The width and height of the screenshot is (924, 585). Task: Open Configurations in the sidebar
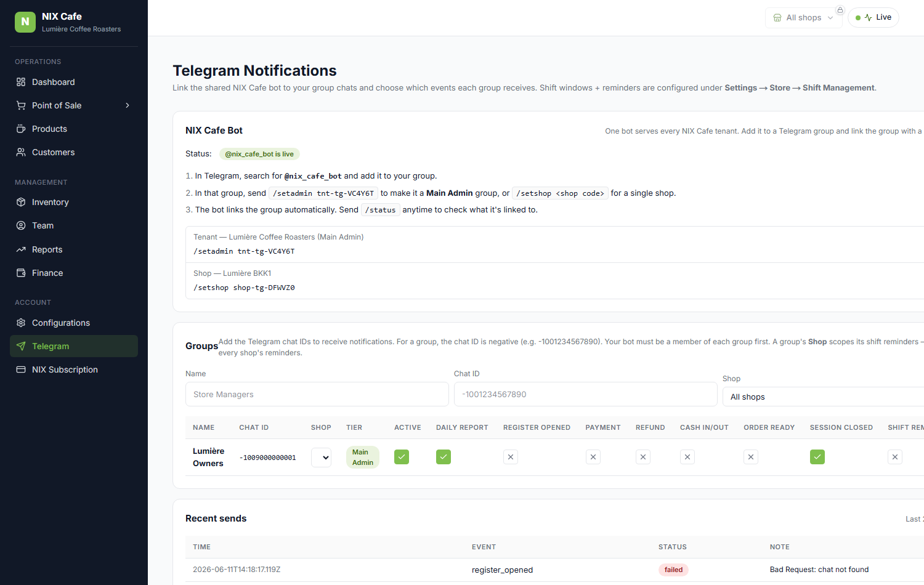74,323
